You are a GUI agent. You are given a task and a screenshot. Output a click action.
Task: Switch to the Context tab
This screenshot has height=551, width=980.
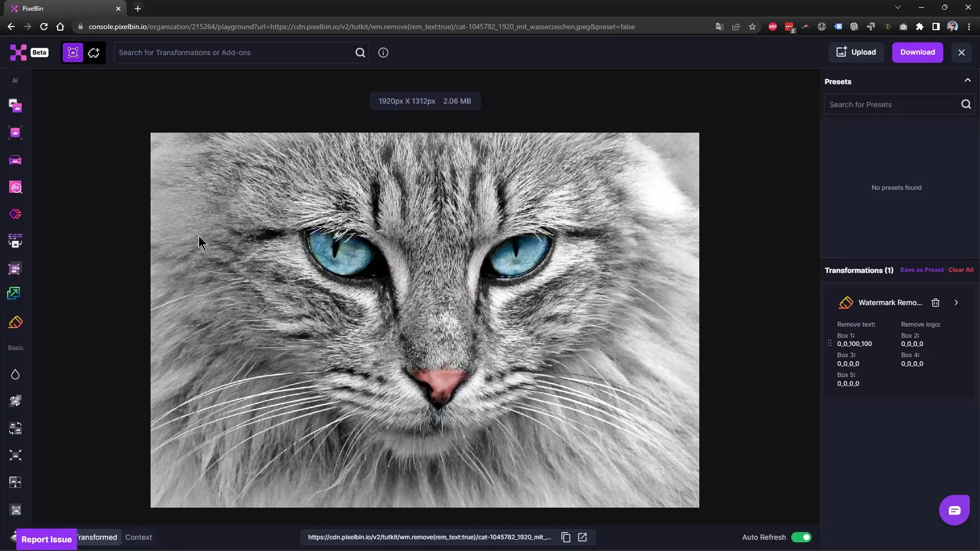(139, 537)
